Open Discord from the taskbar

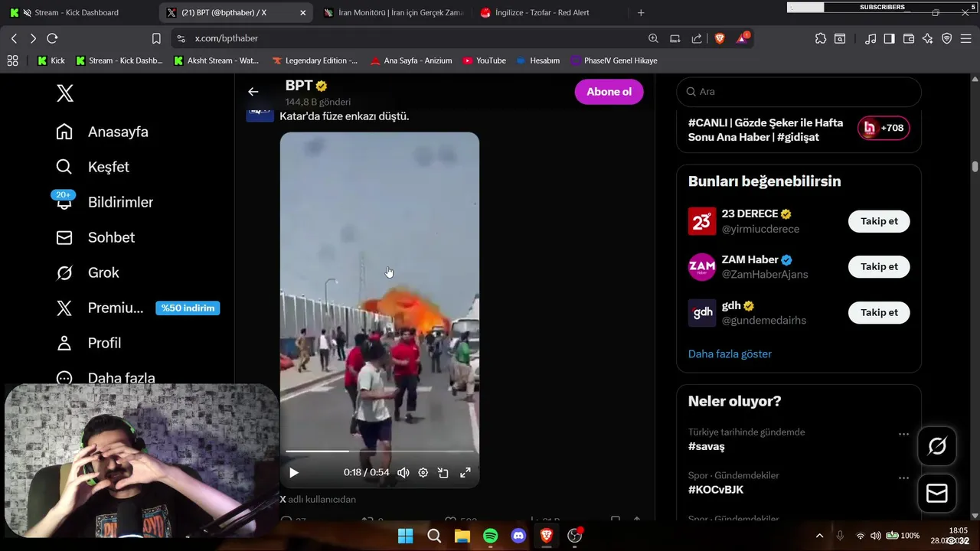click(x=518, y=536)
